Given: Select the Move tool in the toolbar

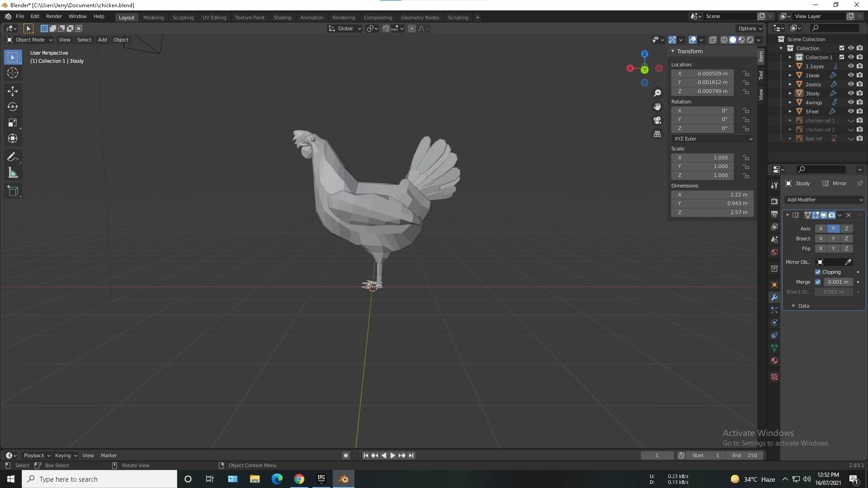Looking at the screenshot, I should click(x=13, y=91).
